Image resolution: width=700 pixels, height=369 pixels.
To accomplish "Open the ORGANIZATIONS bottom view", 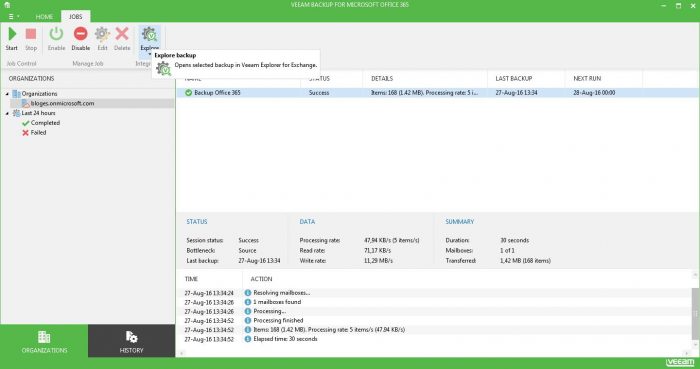I will pyautogui.click(x=44, y=341).
